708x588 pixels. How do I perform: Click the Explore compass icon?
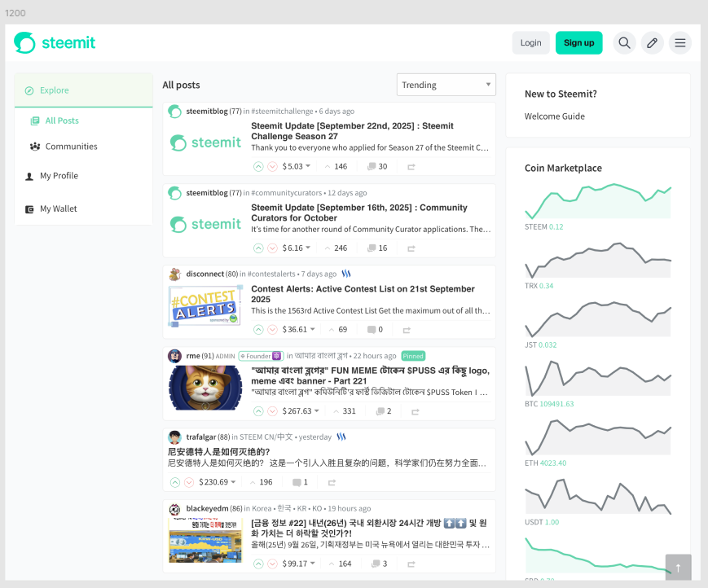(x=29, y=90)
